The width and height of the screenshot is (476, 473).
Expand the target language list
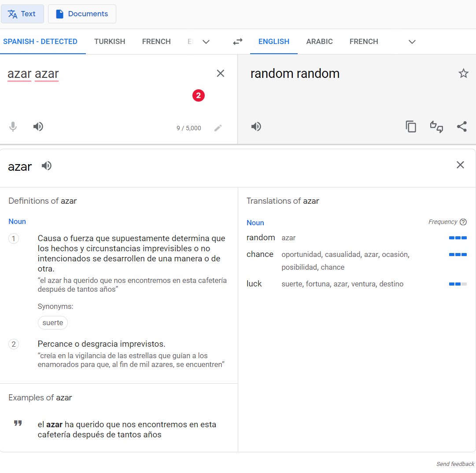tap(412, 42)
